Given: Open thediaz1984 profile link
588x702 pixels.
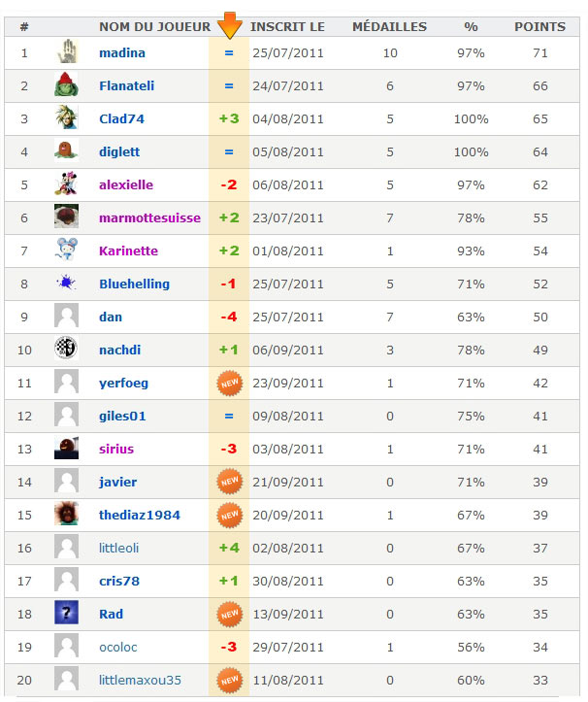Looking at the screenshot, I should [140, 516].
